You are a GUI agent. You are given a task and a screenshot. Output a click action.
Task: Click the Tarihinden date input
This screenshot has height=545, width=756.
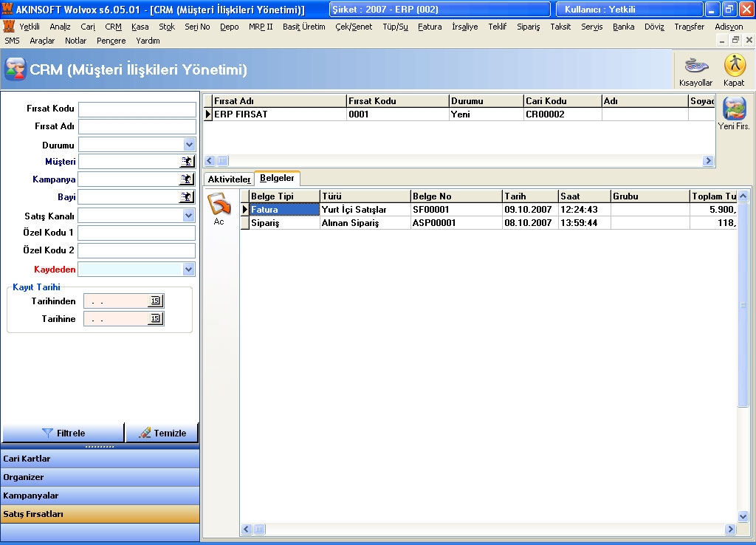point(116,301)
